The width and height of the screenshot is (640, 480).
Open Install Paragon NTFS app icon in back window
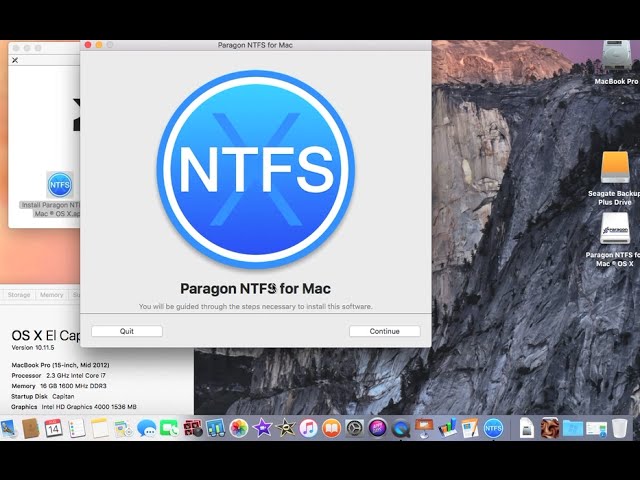tap(60, 184)
